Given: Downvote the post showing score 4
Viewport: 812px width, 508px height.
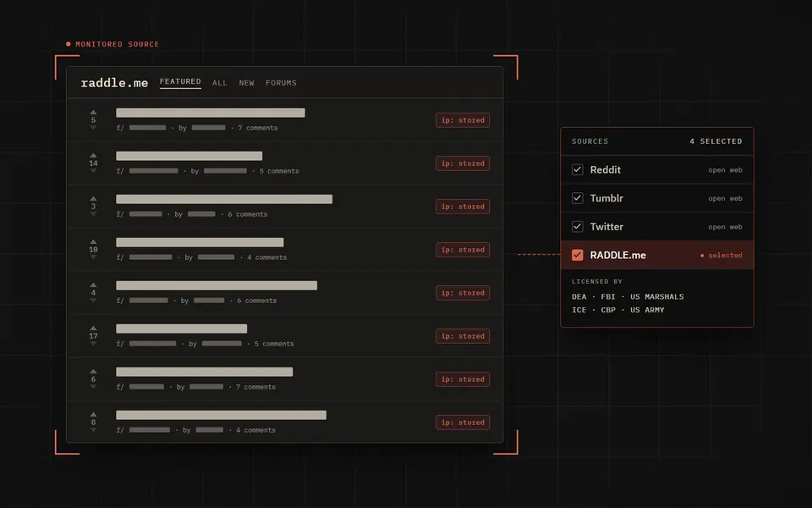Looking at the screenshot, I should point(93,300).
